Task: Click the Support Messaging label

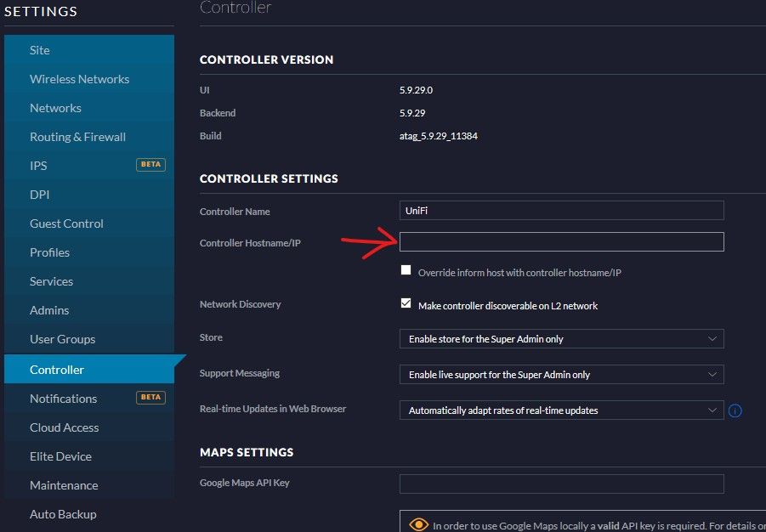Action: point(240,373)
